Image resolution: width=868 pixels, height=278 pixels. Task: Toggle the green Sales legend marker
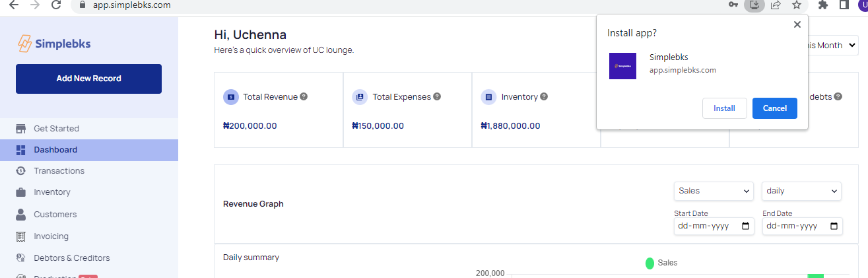pyautogui.click(x=650, y=263)
